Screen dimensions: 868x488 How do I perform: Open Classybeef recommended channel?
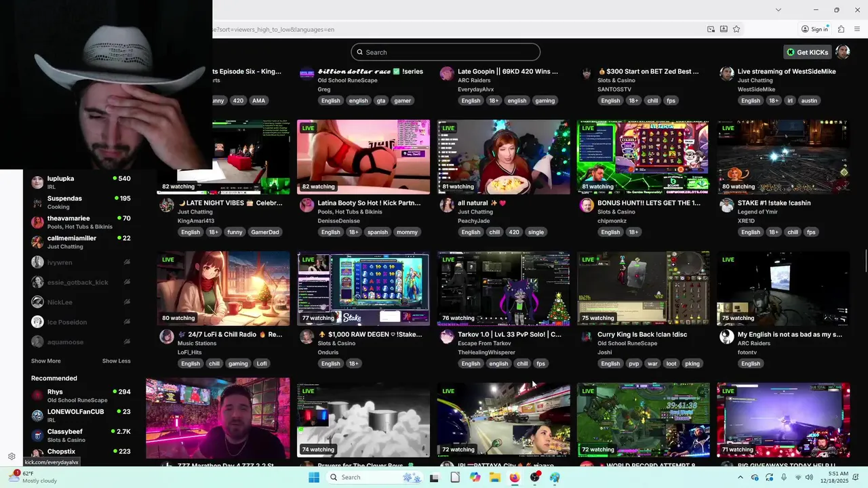(80, 436)
